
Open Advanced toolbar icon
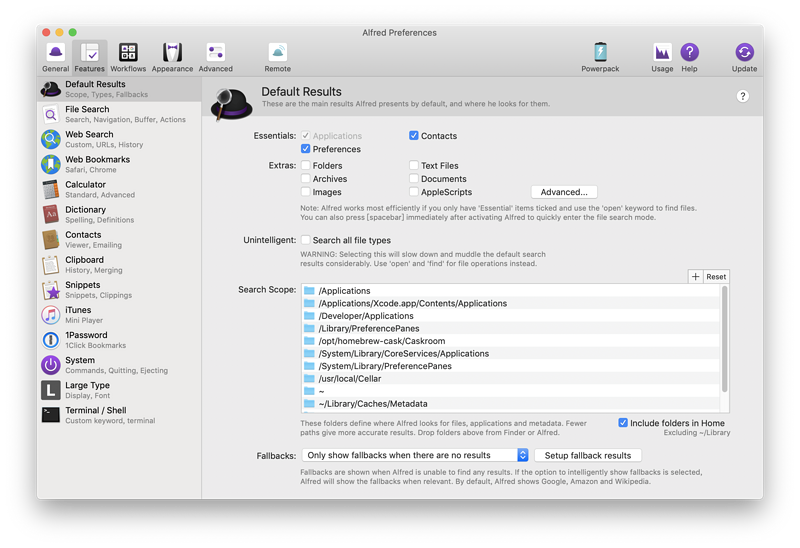pyautogui.click(x=216, y=53)
